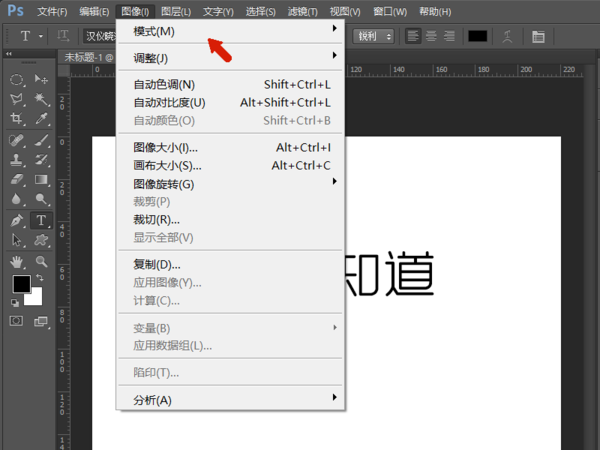The height and width of the screenshot is (450, 600).
Task: Select the Path Selection tool
Action: coord(16,240)
